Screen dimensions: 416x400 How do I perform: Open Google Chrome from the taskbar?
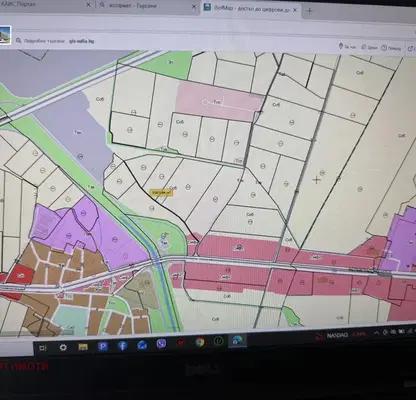[x=200, y=342]
